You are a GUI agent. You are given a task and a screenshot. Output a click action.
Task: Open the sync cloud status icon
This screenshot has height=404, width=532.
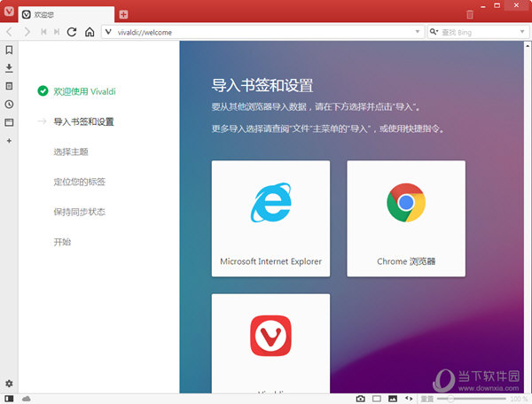26,399
